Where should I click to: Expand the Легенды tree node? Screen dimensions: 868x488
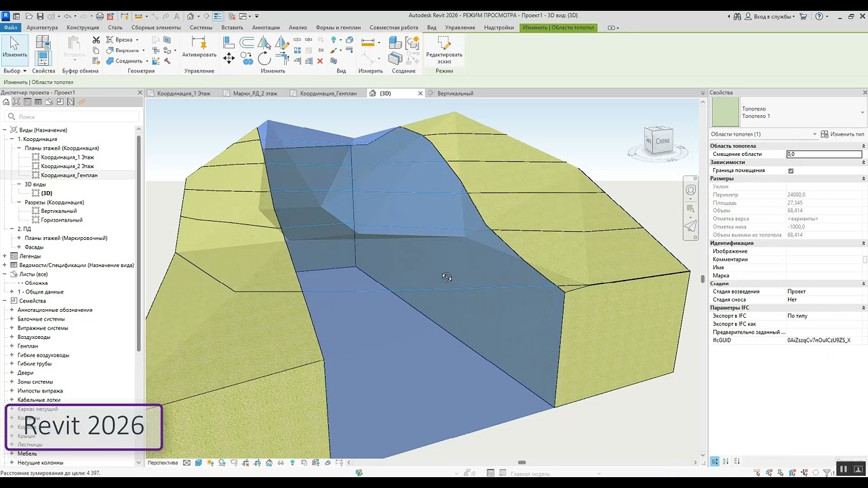5,256
